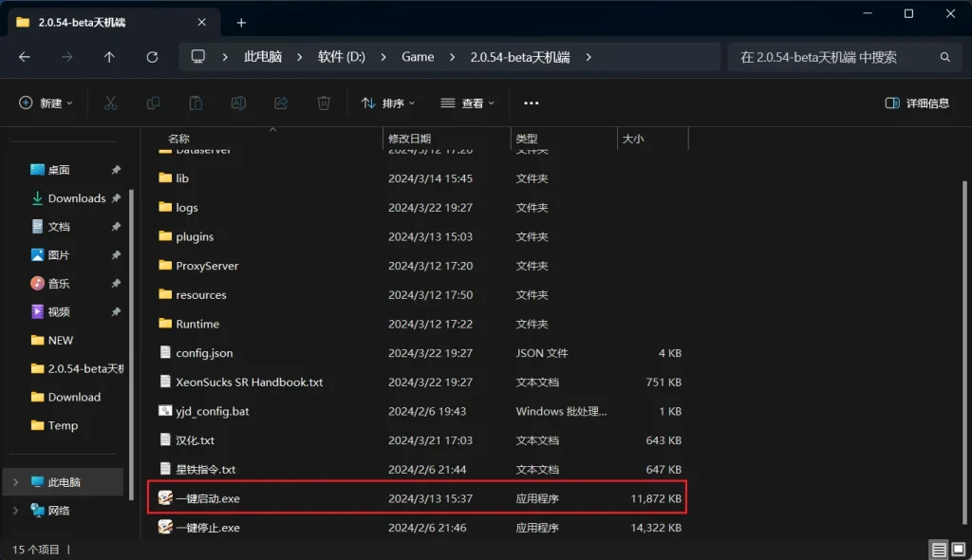Open a new tab with plus button
The width and height of the screenshot is (972, 560).
241,22
